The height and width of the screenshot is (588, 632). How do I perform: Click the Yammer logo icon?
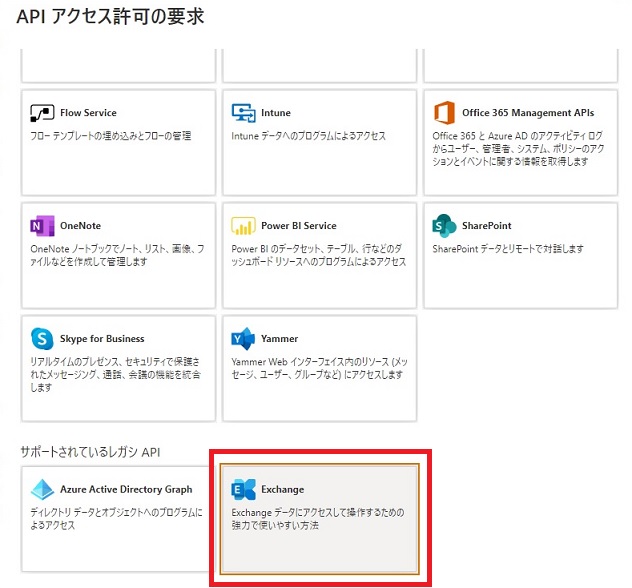pos(243,339)
